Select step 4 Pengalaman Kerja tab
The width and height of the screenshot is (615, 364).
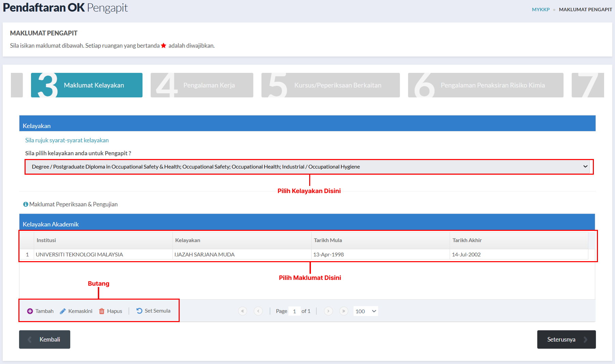click(x=202, y=85)
